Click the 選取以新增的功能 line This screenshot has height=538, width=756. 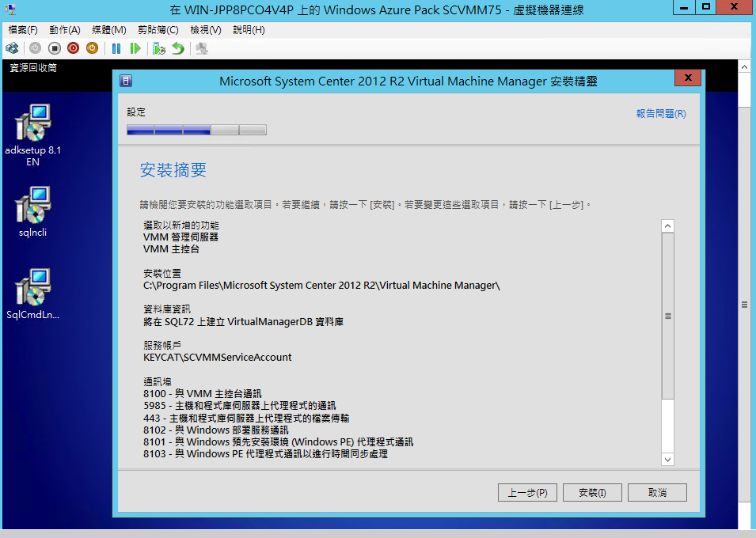(x=181, y=225)
